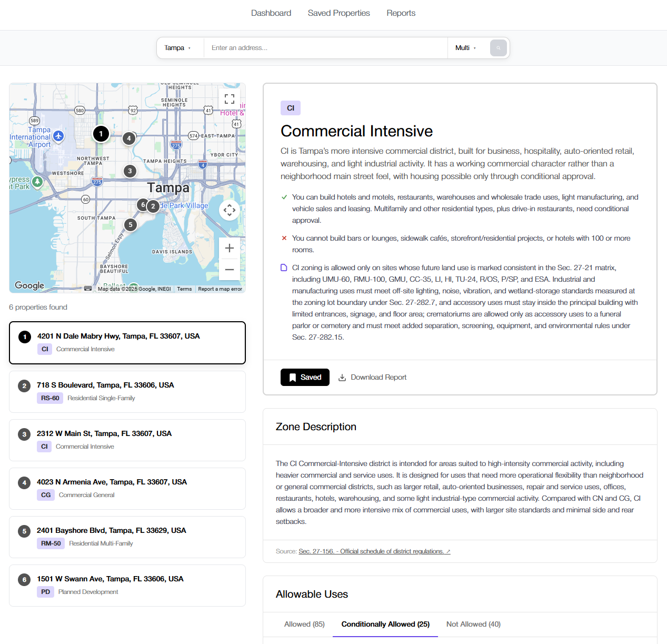667x644 pixels.
Task: Open Sec. 27-156 source link
Action: click(x=374, y=551)
